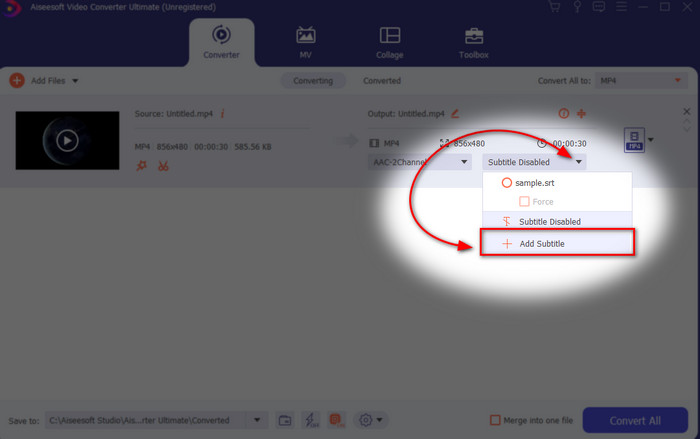Image resolution: width=700 pixels, height=439 pixels.
Task: Open the Cut scissors tool
Action: pos(163,166)
